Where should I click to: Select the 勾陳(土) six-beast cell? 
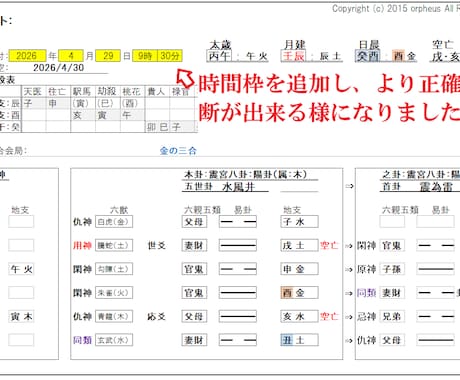click(x=114, y=269)
